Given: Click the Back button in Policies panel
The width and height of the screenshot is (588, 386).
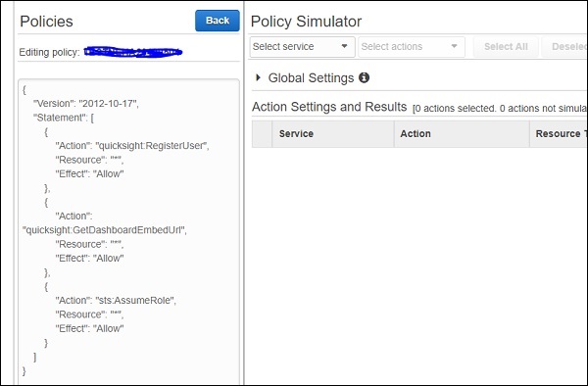Looking at the screenshot, I should [x=218, y=21].
